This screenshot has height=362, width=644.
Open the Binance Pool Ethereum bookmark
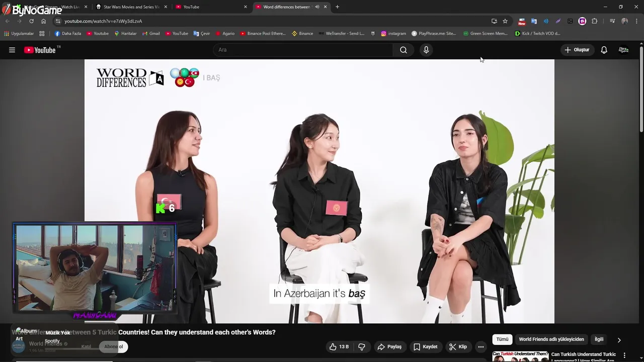pos(263,34)
